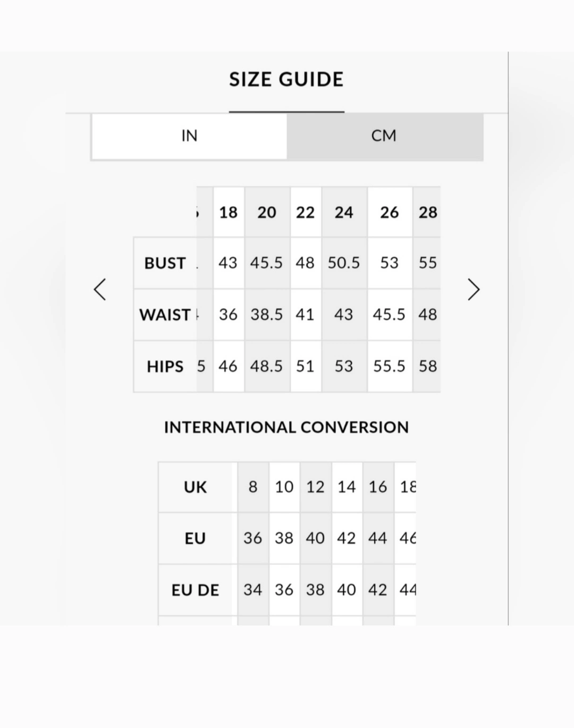Screen dimensions: 574x728
Task: Click the International Conversion heading
Action: click(286, 427)
